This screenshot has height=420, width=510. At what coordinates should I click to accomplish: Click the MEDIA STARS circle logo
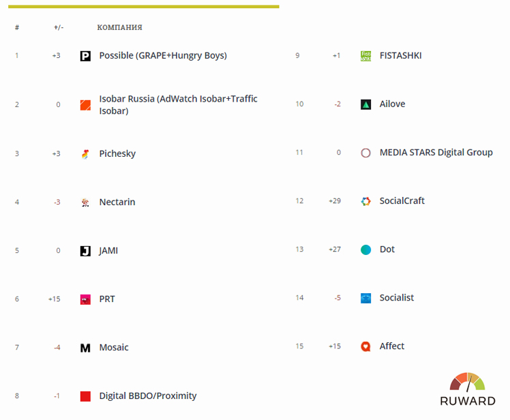[365, 153]
